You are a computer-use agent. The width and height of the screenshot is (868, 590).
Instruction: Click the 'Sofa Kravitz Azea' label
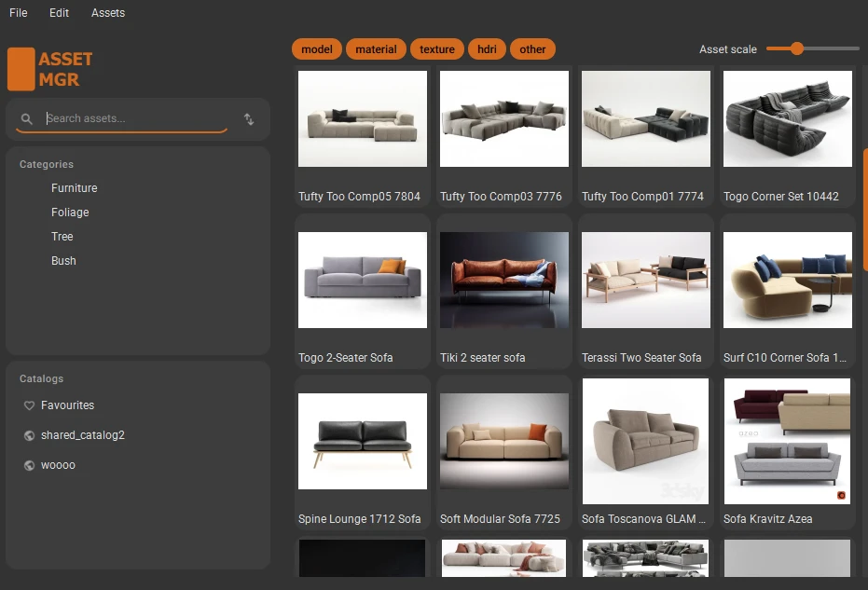pyautogui.click(x=768, y=519)
